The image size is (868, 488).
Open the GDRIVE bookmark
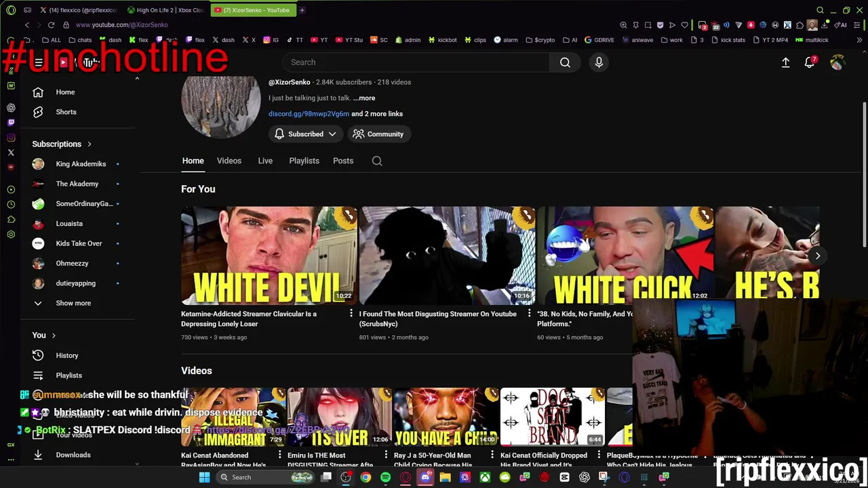pyautogui.click(x=599, y=40)
